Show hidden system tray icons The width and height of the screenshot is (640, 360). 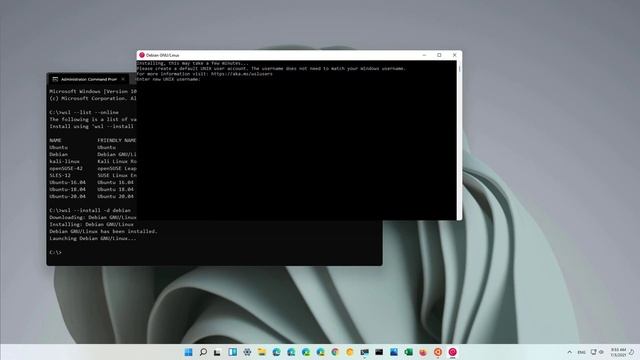tap(569, 352)
